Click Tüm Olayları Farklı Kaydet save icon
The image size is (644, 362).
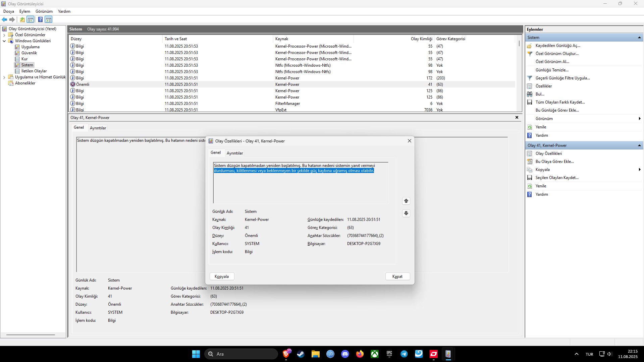click(530, 102)
